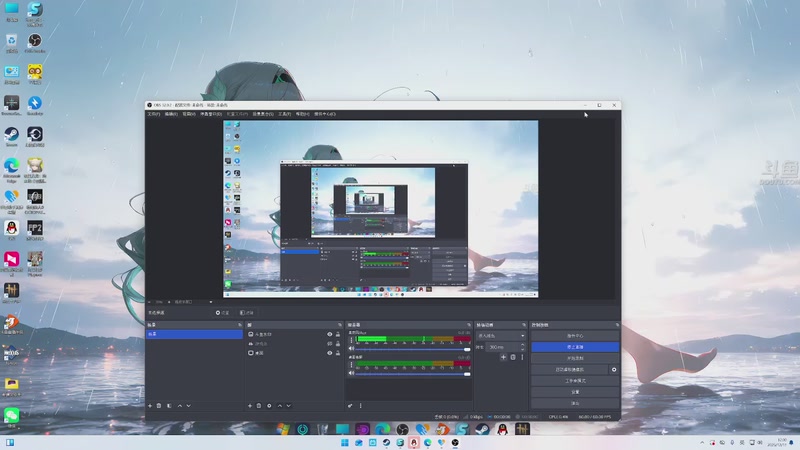800x450 pixels.
Task: Open the OBS Studio desktop shortcut
Action: tap(35, 43)
